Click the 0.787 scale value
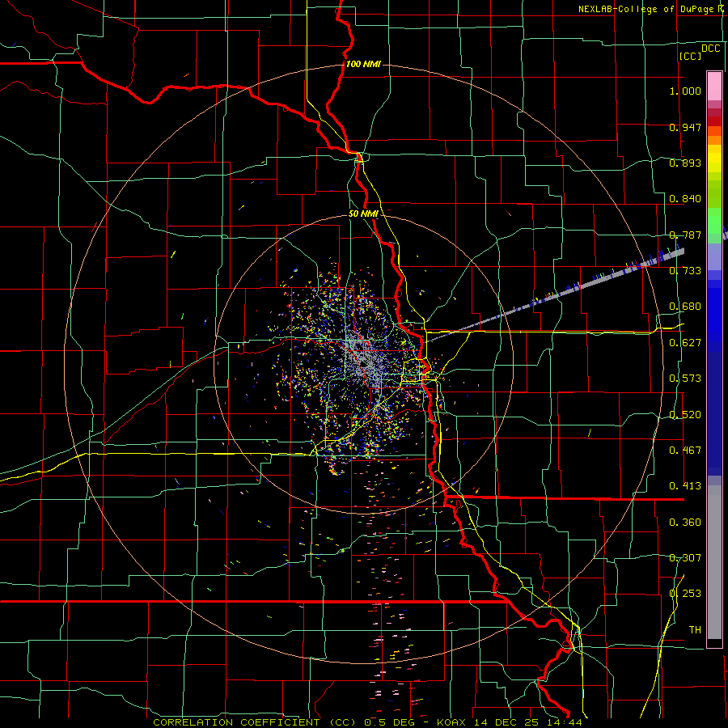728x728 pixels. click(x=685, y=235)
